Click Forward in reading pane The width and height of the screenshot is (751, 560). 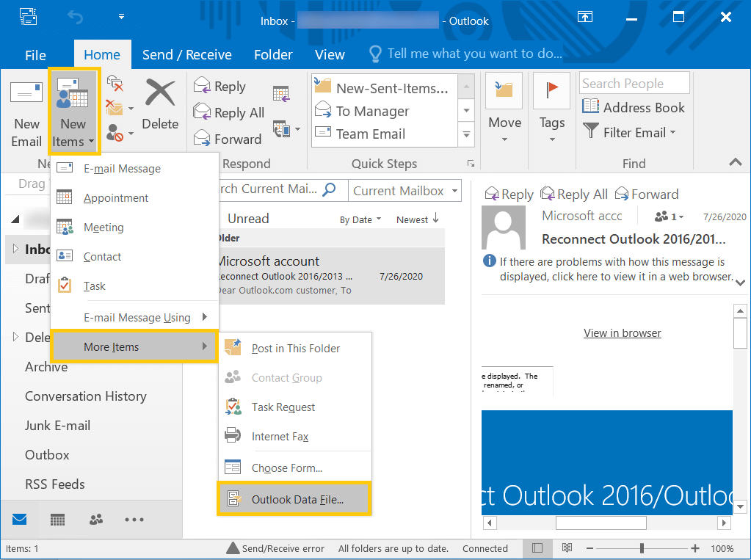[647, 194]
